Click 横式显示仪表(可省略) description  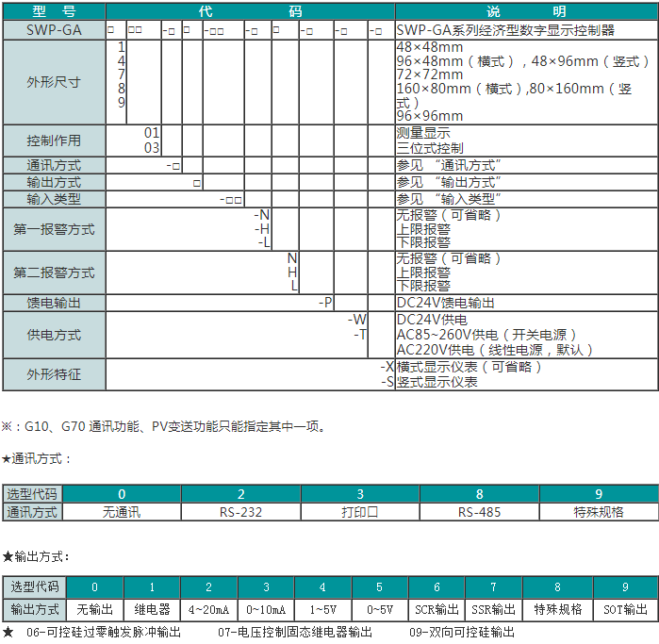click(x=470, y=367)
